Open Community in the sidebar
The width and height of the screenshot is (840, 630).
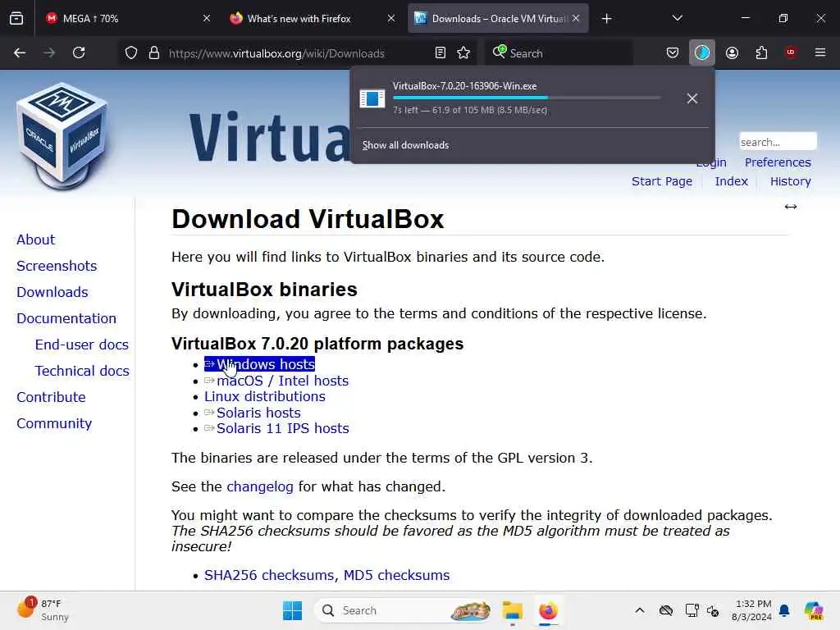pos(54,423)
